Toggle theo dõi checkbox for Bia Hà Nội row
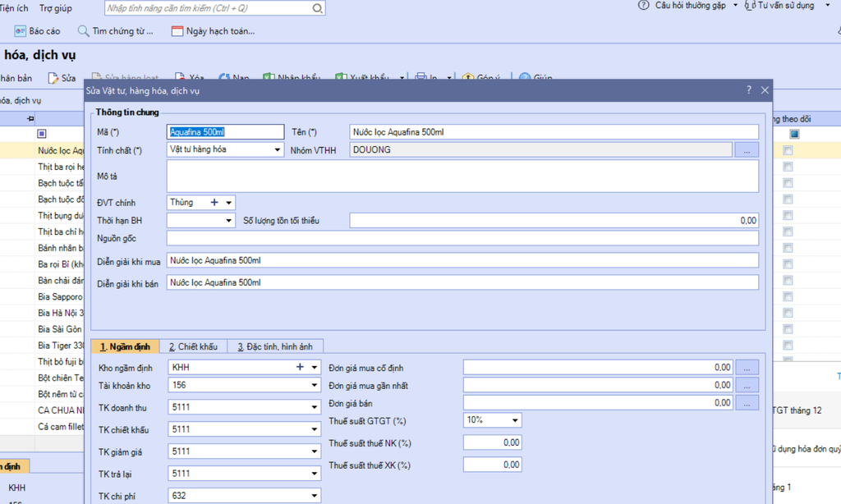The width and height of the screenshot is (841, 504). point(788,313)
